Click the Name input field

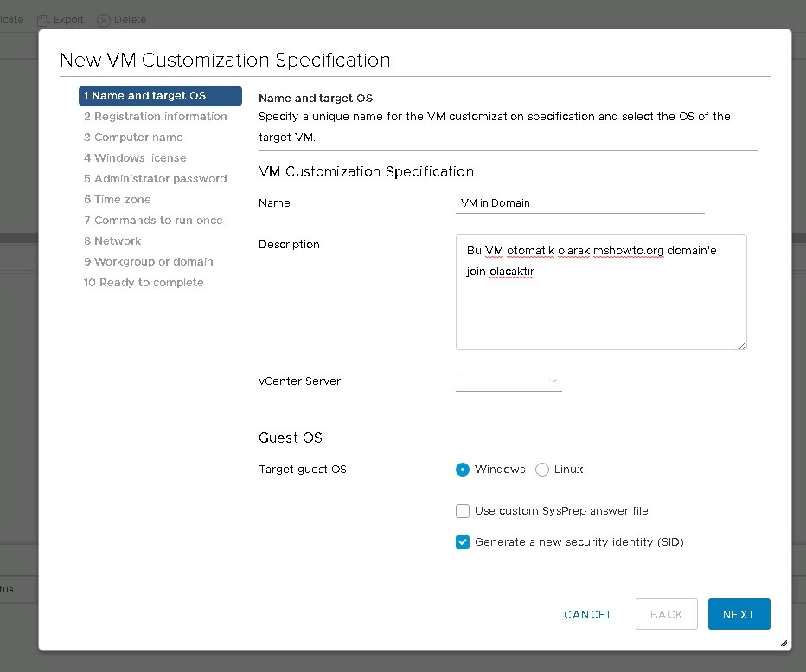(579, 203)
